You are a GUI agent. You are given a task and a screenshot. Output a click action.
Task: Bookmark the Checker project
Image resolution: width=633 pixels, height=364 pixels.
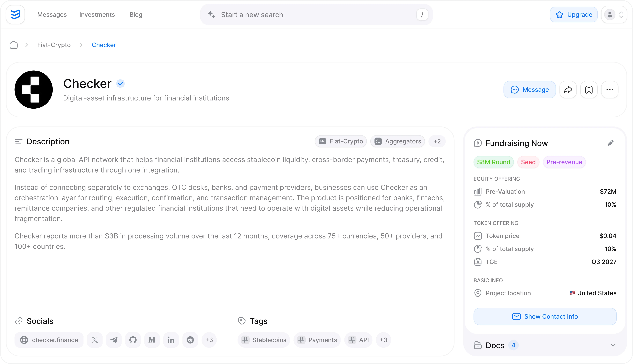589,90
